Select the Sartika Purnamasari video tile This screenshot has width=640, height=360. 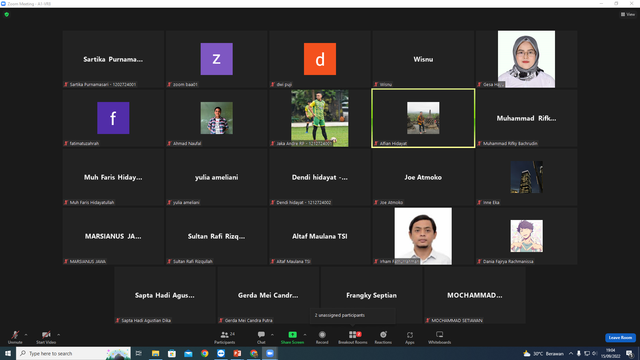113,59
